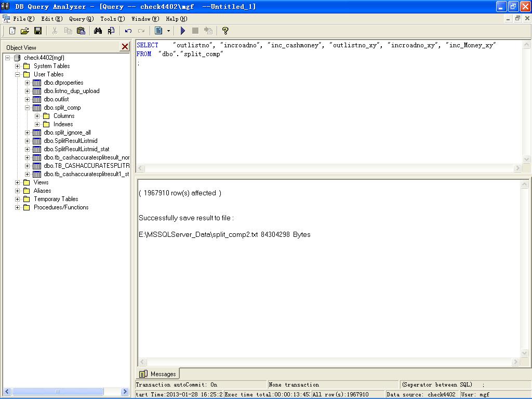Expand the dbo.split_ignore_all table node
The width and height of the screenshot is (532, 399).
pyautogui.click(x=27, y=132)
